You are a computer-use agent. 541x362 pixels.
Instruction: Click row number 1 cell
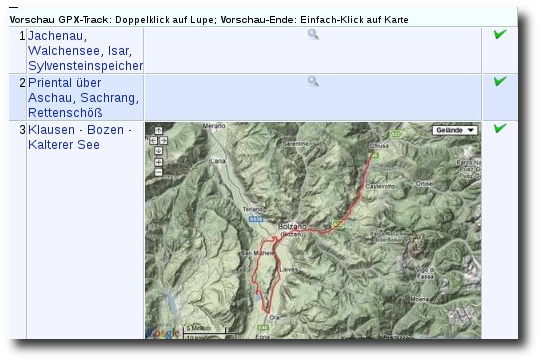[18, 50]
